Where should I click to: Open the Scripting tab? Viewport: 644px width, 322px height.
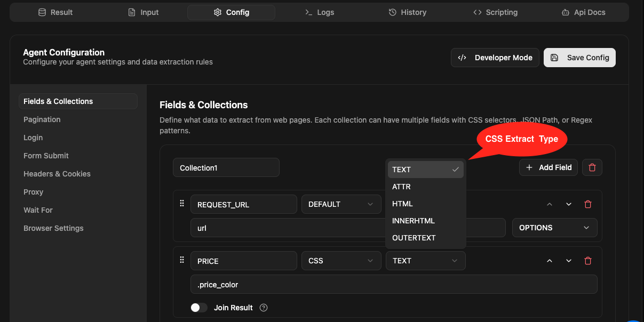point(495,12)
